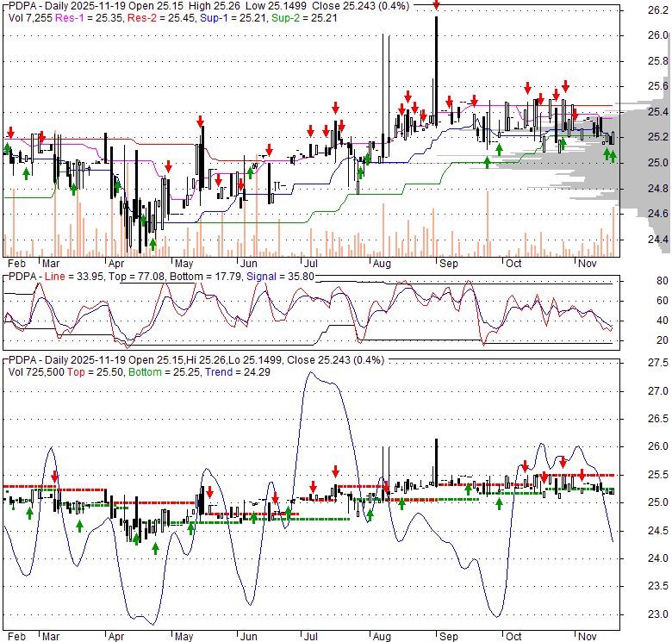Click the Vol 7,255 text in top chart

(x=28, y=17)
